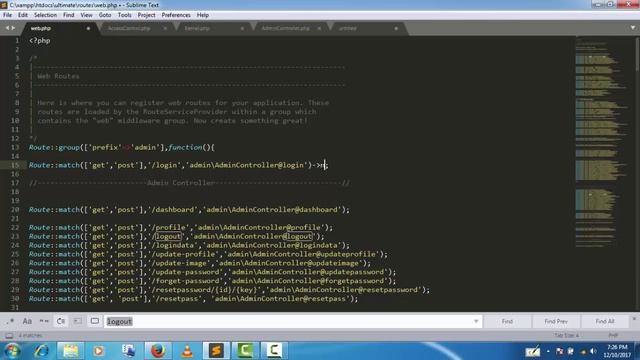This screenshot has height=360, width=640.
Task: Click the '/dashboard' route string
Action: (x=173, y=210)
